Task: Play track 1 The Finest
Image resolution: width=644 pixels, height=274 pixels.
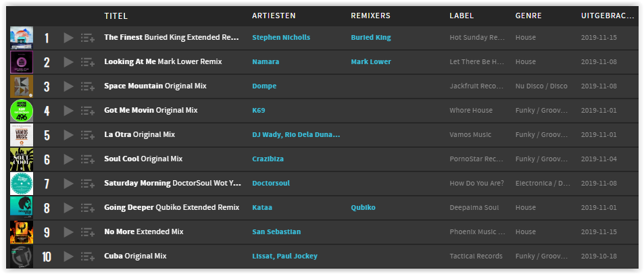Action: 68,38
